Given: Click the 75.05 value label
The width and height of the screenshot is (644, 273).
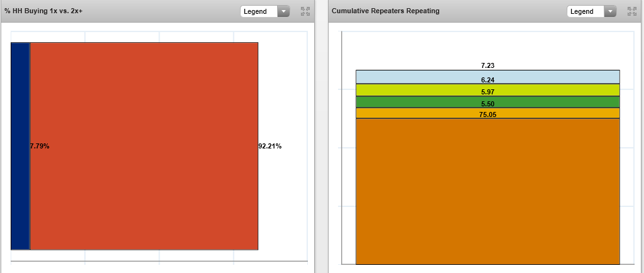Looking at the screenshot, I should tap(488, 115).
